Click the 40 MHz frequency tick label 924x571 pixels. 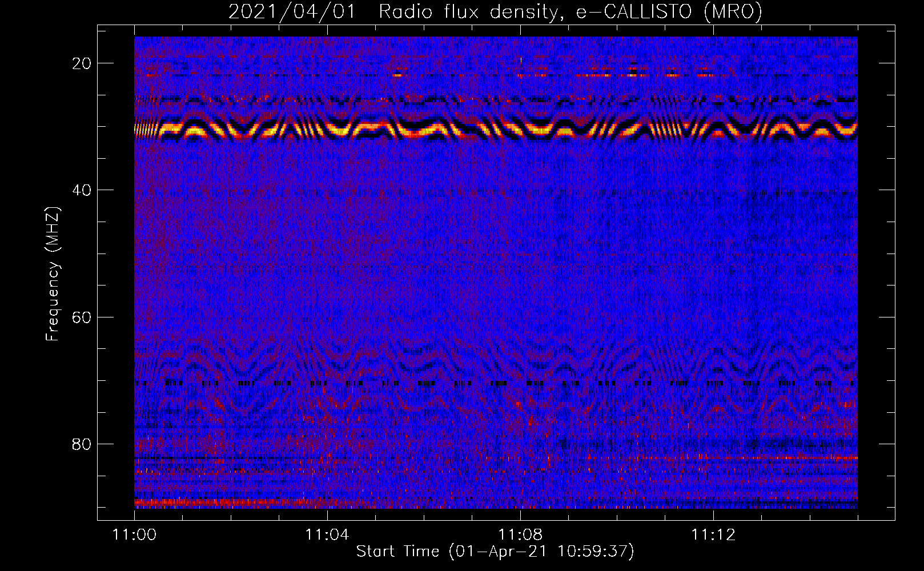[x=82, y=190]
